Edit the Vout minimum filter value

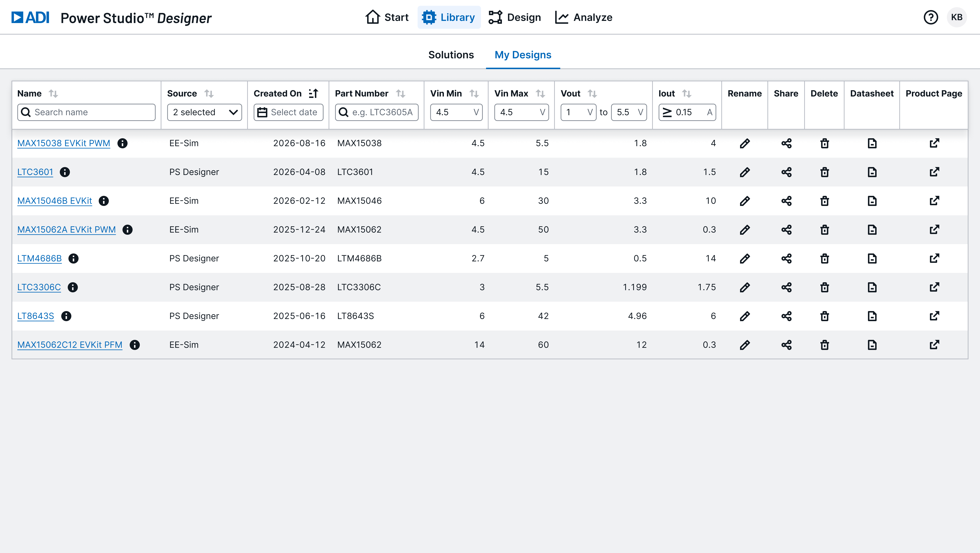(578, 112)
